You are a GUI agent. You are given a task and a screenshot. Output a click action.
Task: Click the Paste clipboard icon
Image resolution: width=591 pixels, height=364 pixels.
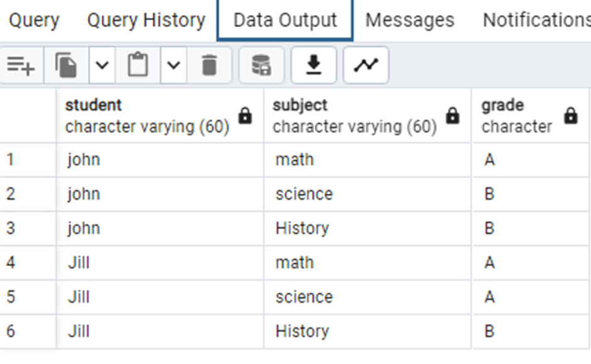click(138, 65)
